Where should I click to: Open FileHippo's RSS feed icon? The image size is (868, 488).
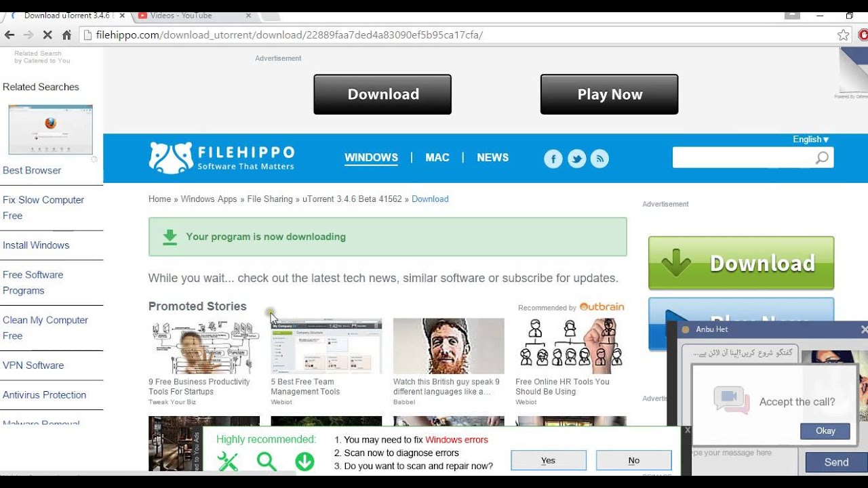click(x=599, y=159)
